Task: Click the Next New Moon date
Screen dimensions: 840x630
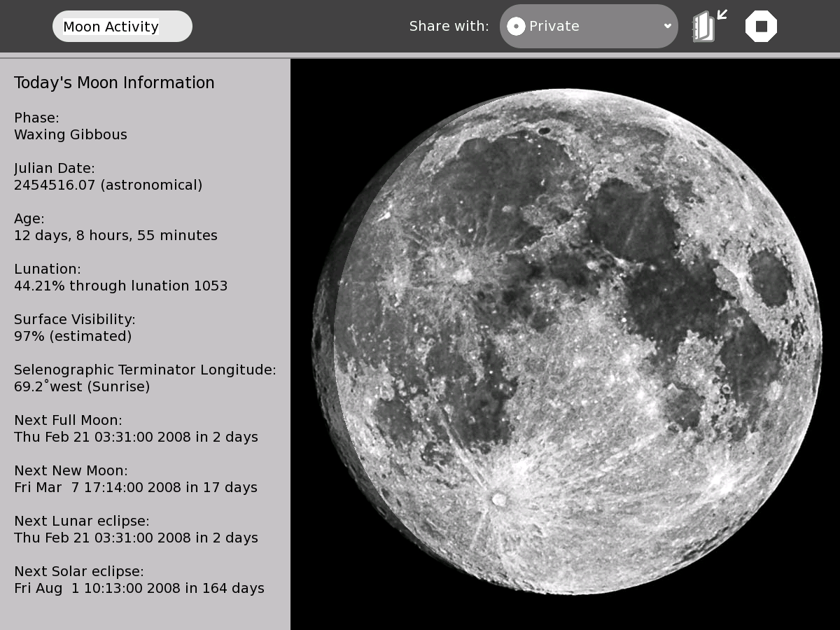Action: (136, 487)
